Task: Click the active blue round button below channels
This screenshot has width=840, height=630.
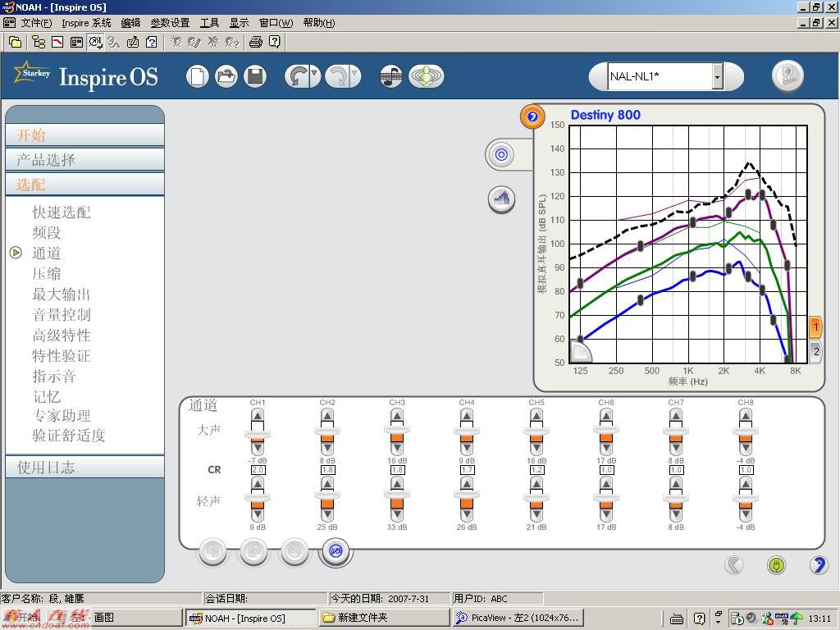Action: pos(336,550)
